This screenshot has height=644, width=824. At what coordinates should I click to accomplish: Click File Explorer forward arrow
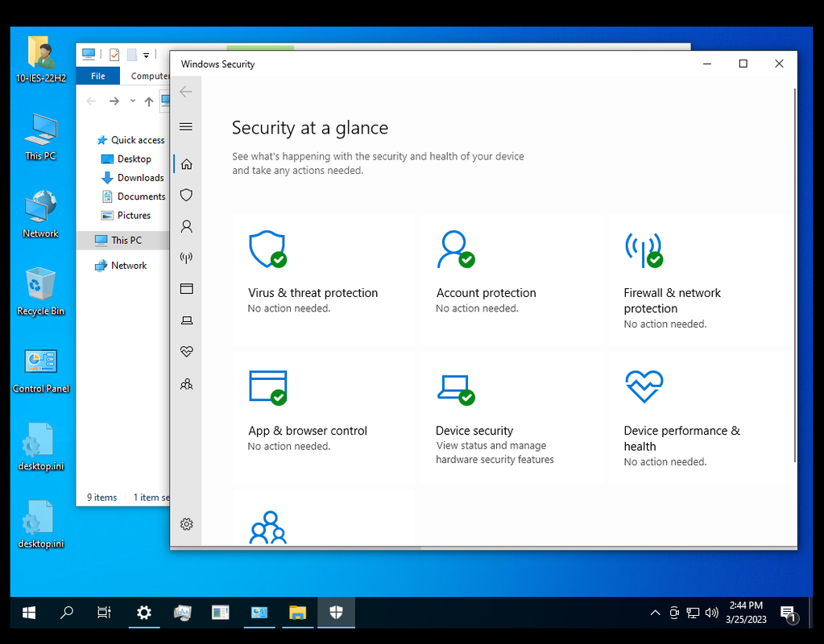(114, 101)
